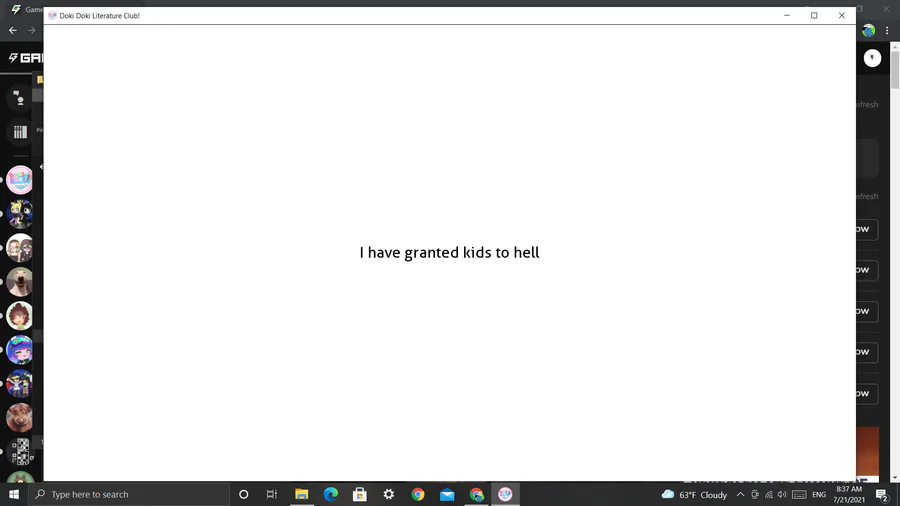The width and height of the screenshot is (900, 506).
Task: Switch to the second Chrome taskbar icon
Action: [476, 494]
